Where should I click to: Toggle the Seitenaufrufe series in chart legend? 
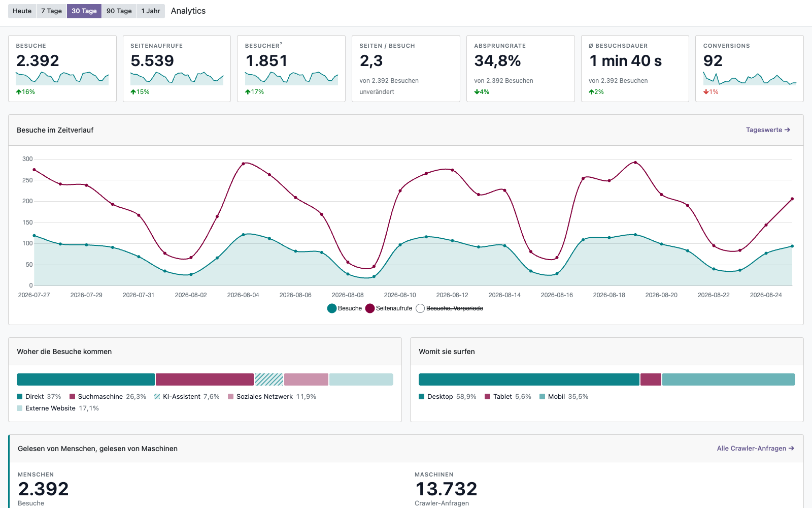389,308
